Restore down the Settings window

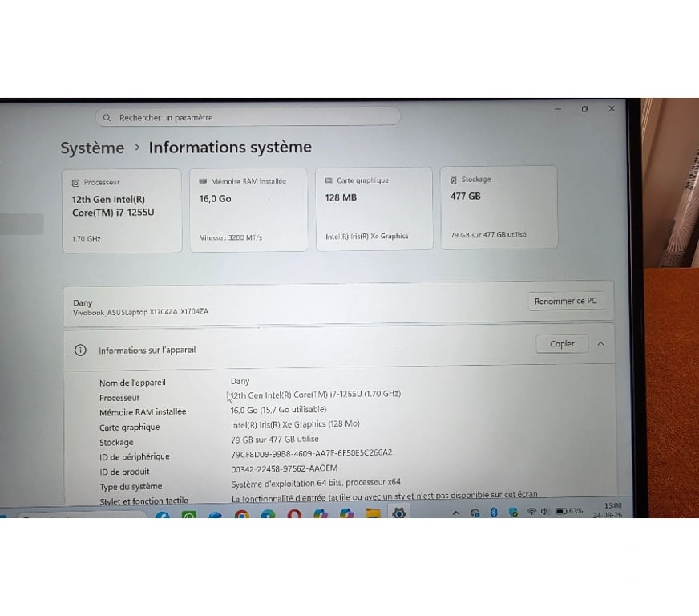(x=584, y=109)
